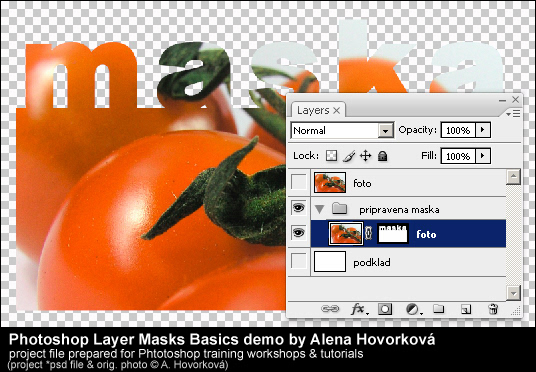This screenshot has width=536, height=372.
Task: Open the layer style fx menu
Action: pyautogui.click(x=359, y=309)
